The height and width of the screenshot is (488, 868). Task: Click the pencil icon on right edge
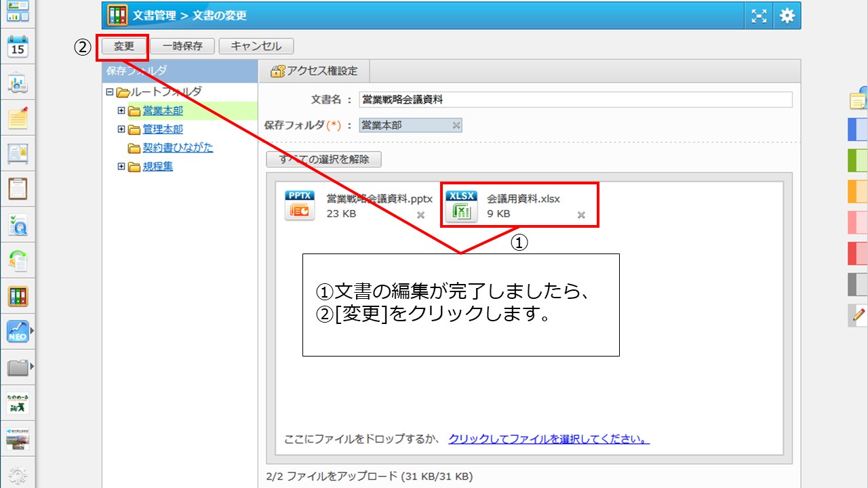(x=859, y=314)
